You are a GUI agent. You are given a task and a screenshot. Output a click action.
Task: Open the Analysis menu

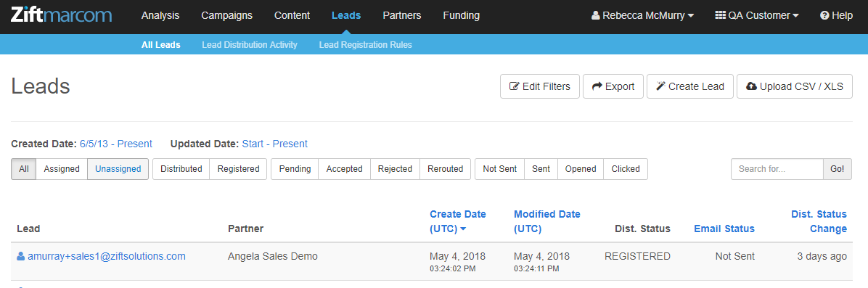pyautogui.click(x=160, y=15)
